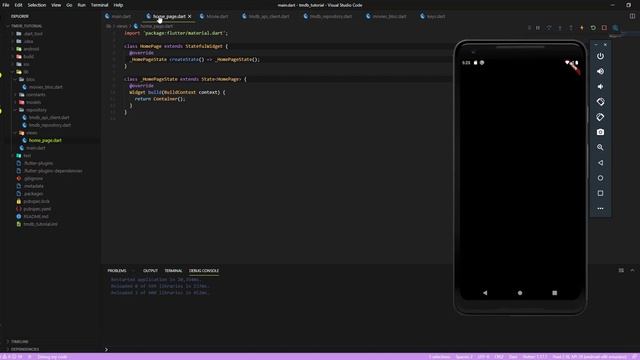This screenshot has width=640, height=360.
Task: Click the Step Over debug icon
Action: [549, 28]
